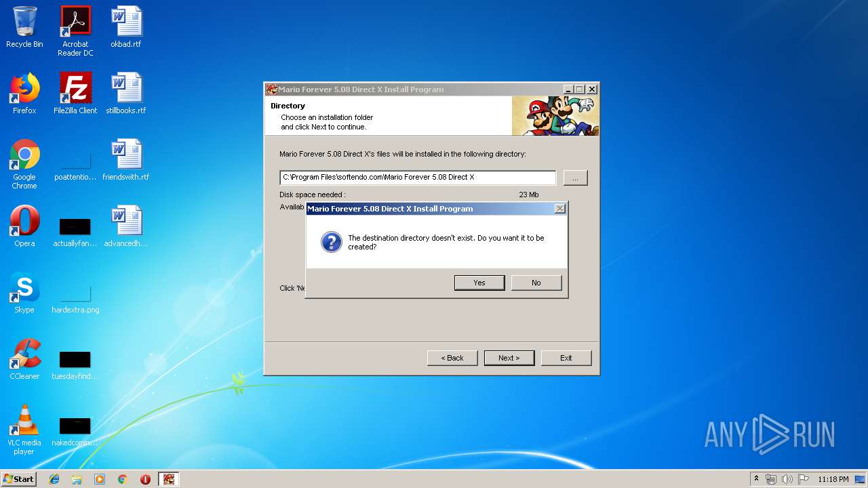868x488 pixels.
Task: Open Acrobat Reader DC shortcut
Action: (x=75, y=31)
